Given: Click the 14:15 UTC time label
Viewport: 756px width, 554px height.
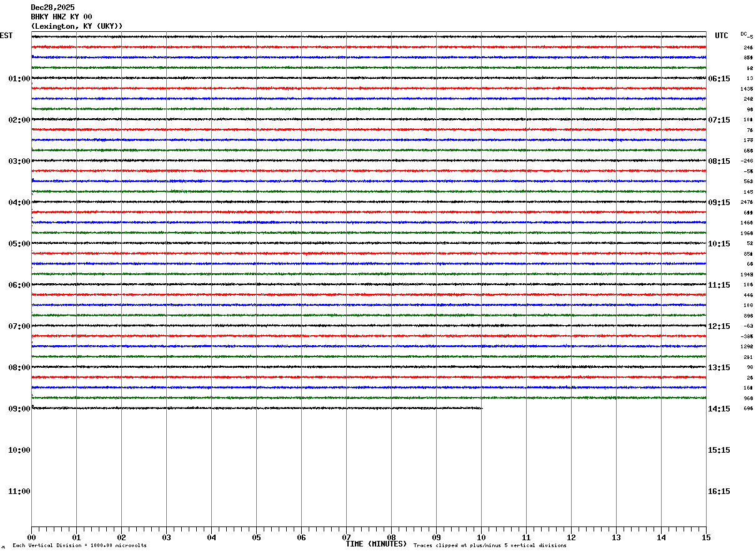Looking at the screenshot, I should pos(719,409).
